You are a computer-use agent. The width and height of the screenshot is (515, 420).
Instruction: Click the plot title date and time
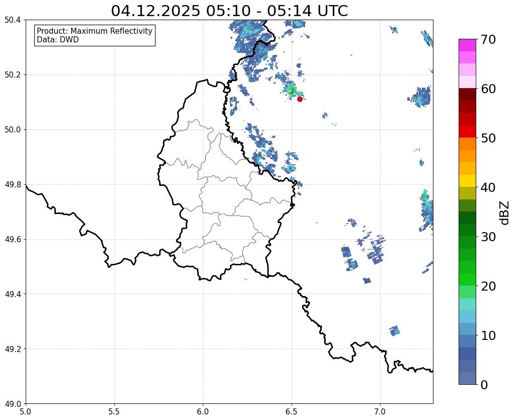pos(229,11)
